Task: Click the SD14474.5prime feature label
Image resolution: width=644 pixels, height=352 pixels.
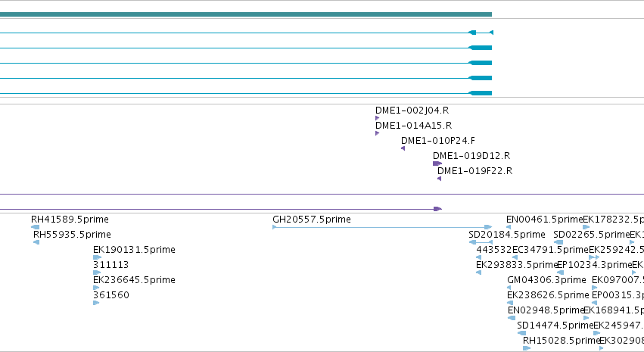Action: tap(555, 326)
